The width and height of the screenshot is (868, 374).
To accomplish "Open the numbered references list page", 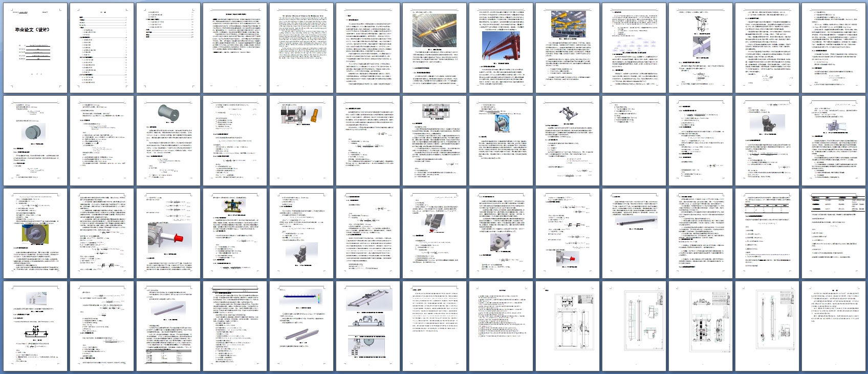I will tap(501, 326).
